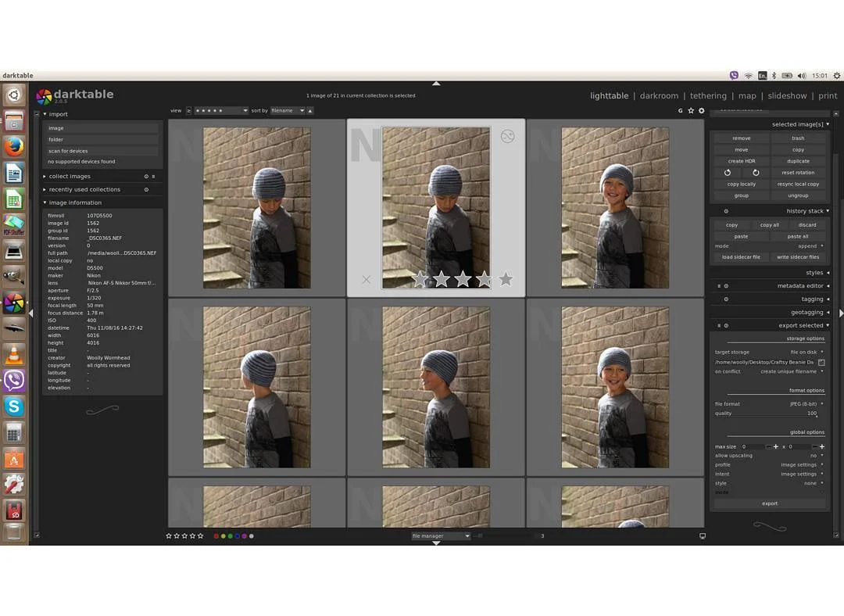Open the map view
This screenshot has height=616, width=844.
(x=747, y=96)
